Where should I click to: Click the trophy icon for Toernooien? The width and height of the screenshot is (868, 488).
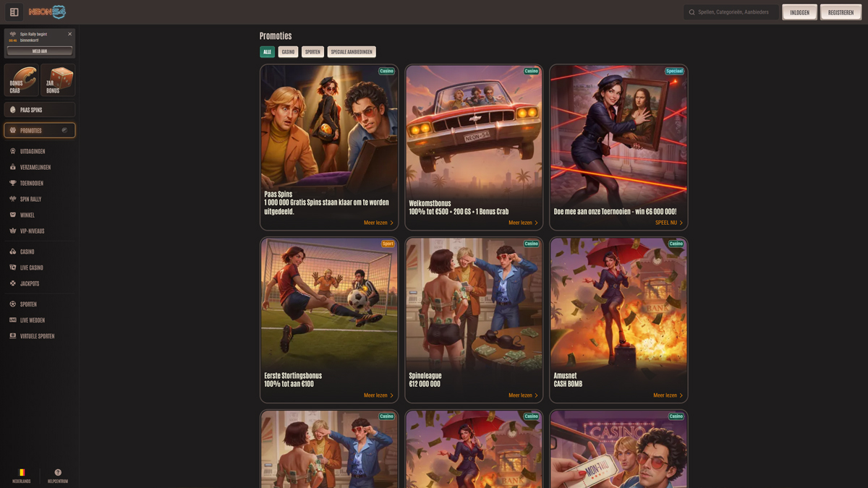[13, 184]
